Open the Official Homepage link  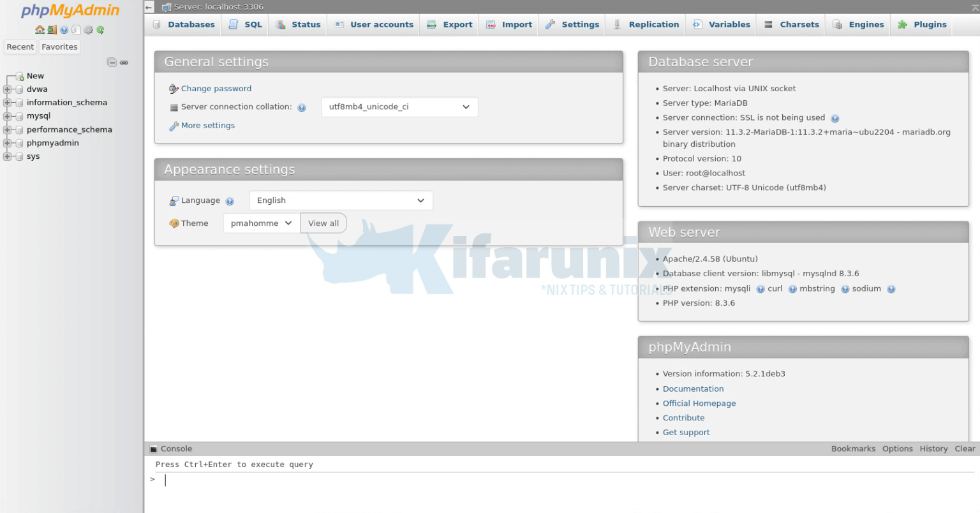tap(699, 403)
